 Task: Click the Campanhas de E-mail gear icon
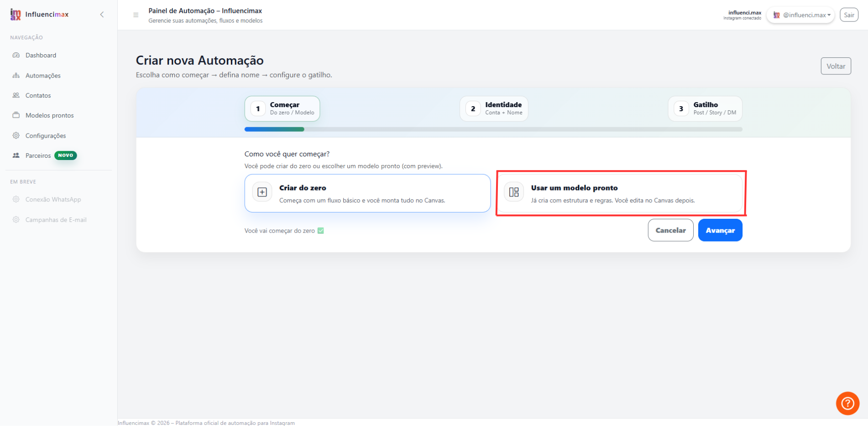tap(16, 220)
